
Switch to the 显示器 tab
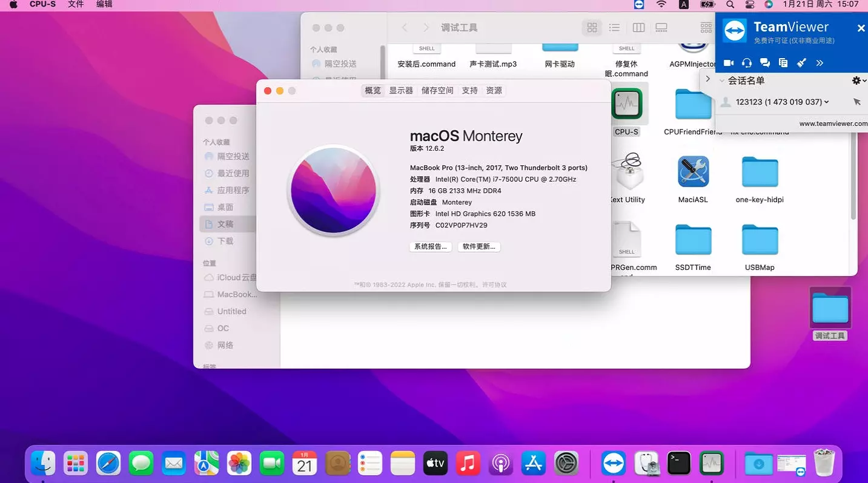(x=400, y=90)
